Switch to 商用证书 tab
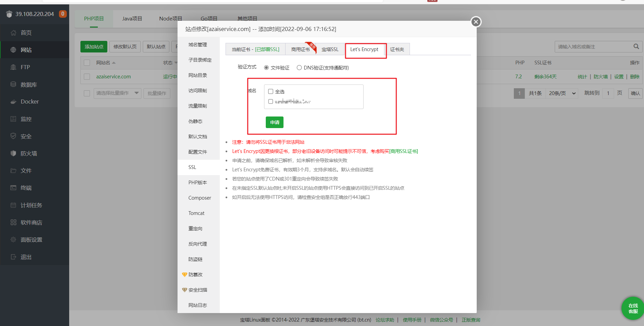 [x=301, y=49]
